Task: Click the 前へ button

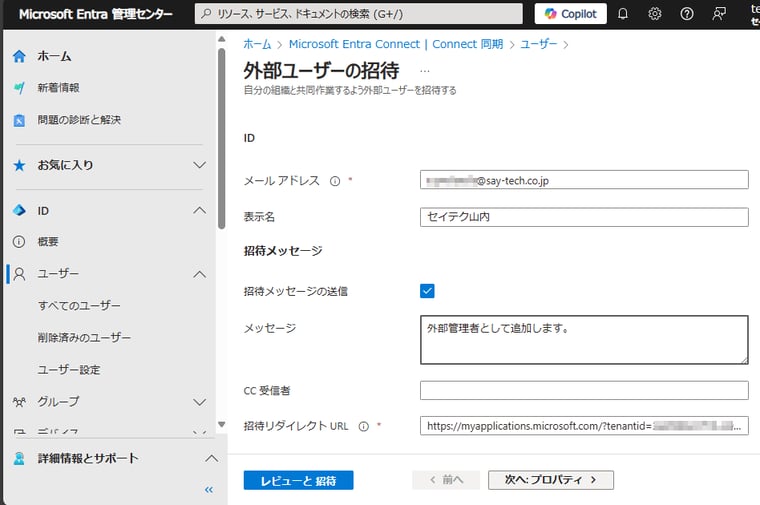Action: pos(446,480)
